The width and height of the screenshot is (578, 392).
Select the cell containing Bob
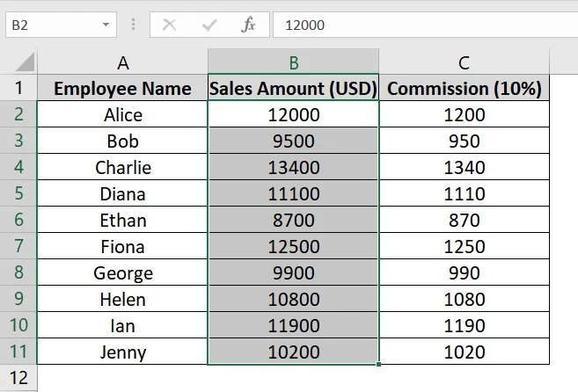123,141
